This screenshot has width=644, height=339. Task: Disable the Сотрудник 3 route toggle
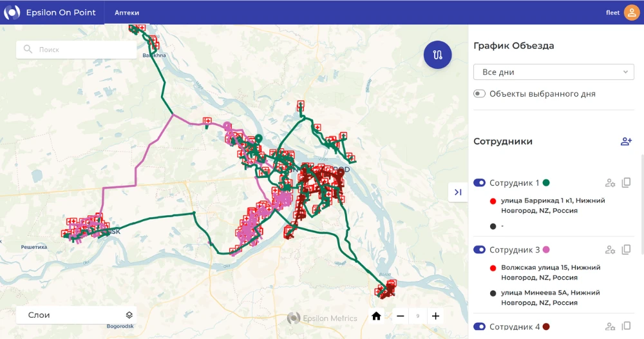coord(480,250)
